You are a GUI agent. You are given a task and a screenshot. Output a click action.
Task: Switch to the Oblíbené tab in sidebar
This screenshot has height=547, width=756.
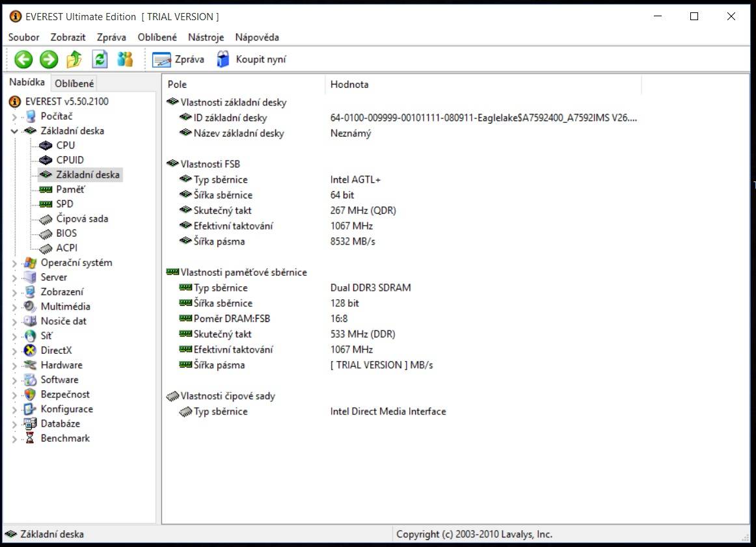pos(74,83)
